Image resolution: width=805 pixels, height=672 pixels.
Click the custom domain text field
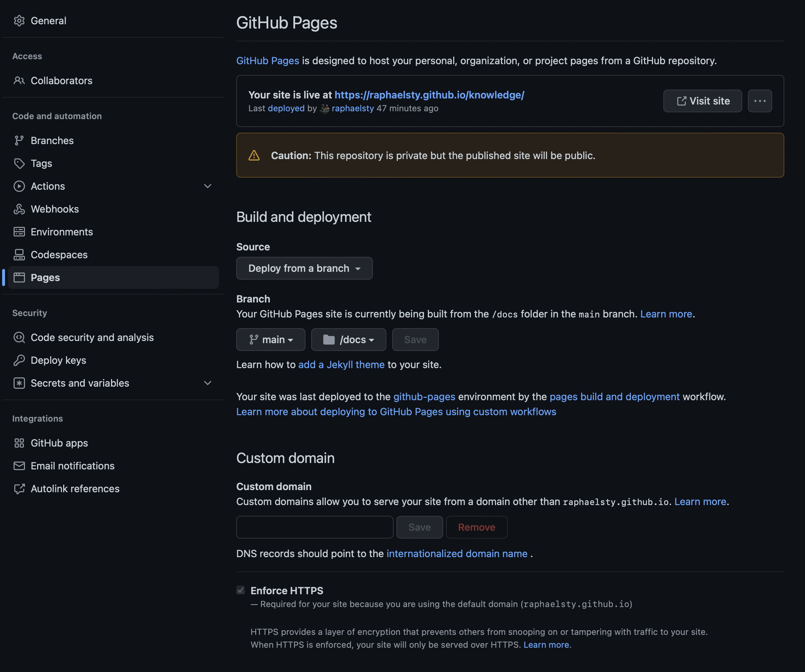click(314, 527)
